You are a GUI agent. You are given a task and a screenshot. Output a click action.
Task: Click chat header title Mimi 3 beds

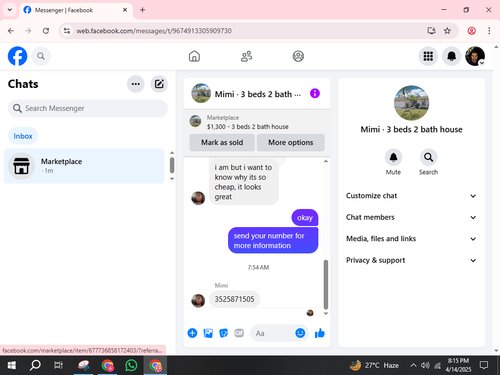point(258,94)
